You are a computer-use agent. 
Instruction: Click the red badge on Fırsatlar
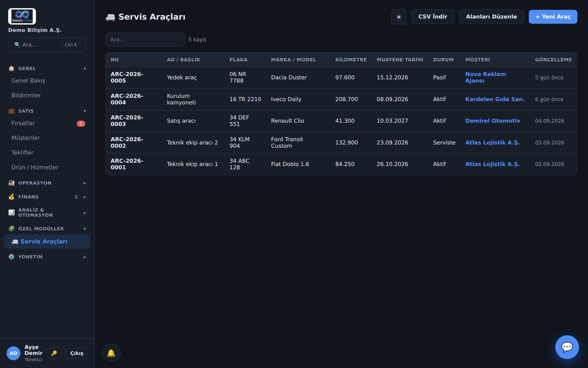[x=81, y=123]
